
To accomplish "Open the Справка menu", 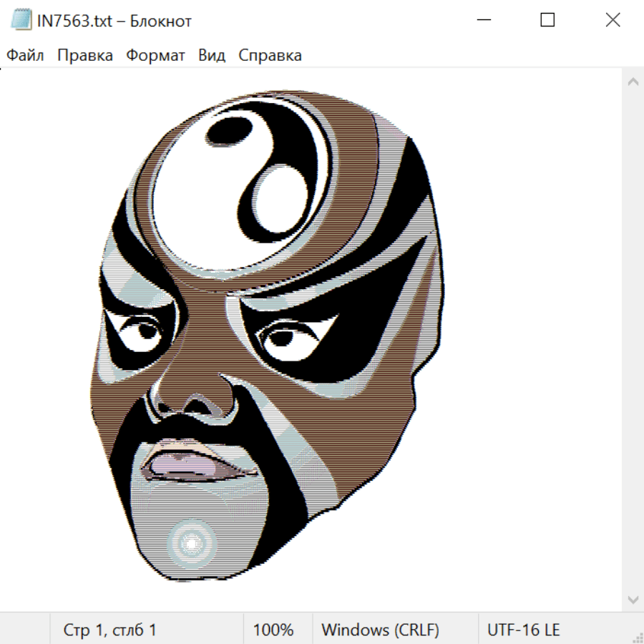I will [x=270, y=55].
